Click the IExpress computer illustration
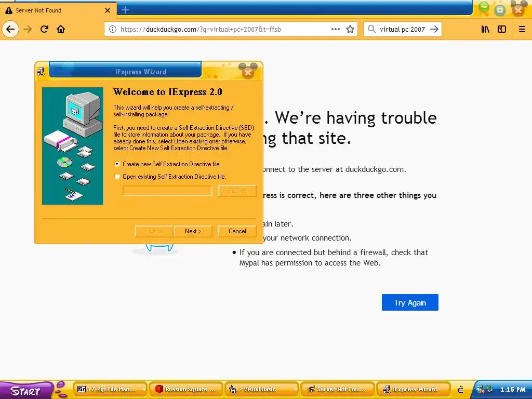 tap(73, 146)
